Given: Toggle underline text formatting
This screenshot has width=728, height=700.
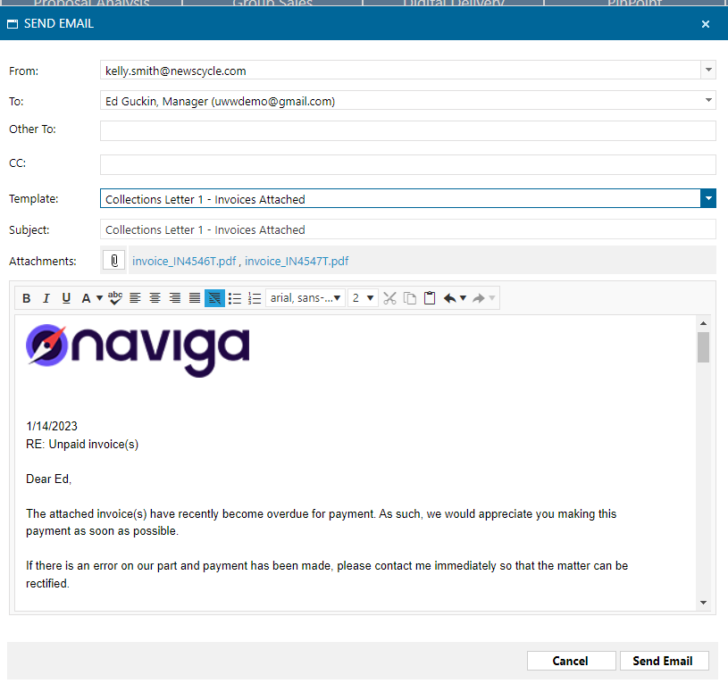Looking at the screenshot, I should pyautogui.click(x=66, y=298).
